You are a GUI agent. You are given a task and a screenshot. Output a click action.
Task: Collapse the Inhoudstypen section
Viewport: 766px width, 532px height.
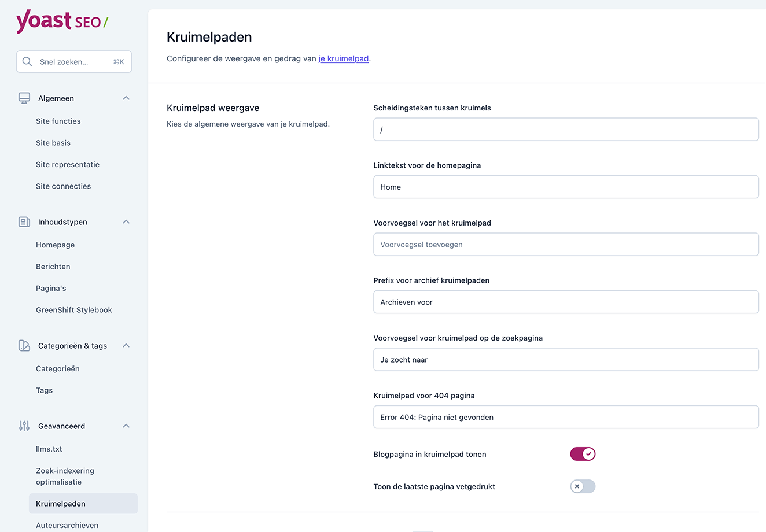(x=126, y=221)
